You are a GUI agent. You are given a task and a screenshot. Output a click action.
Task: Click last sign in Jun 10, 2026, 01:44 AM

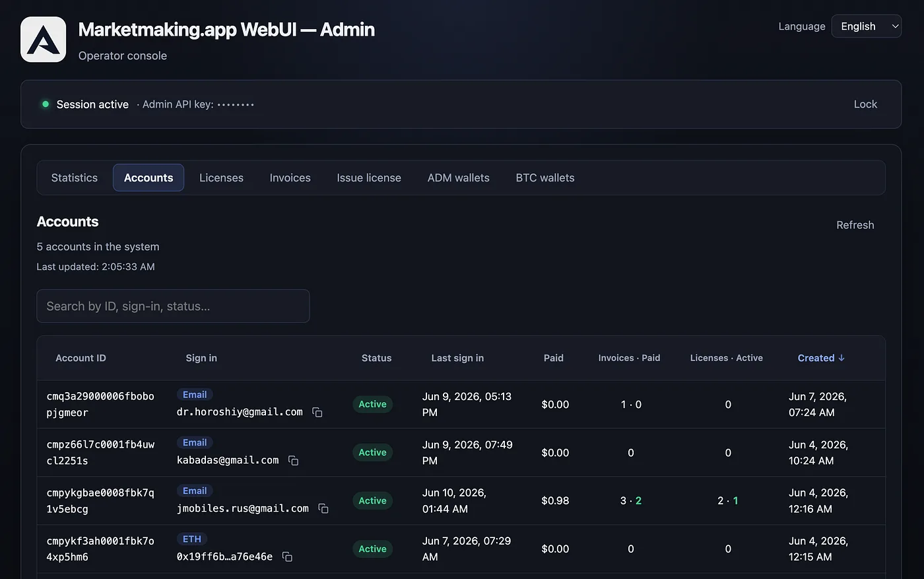click(455, 500)
